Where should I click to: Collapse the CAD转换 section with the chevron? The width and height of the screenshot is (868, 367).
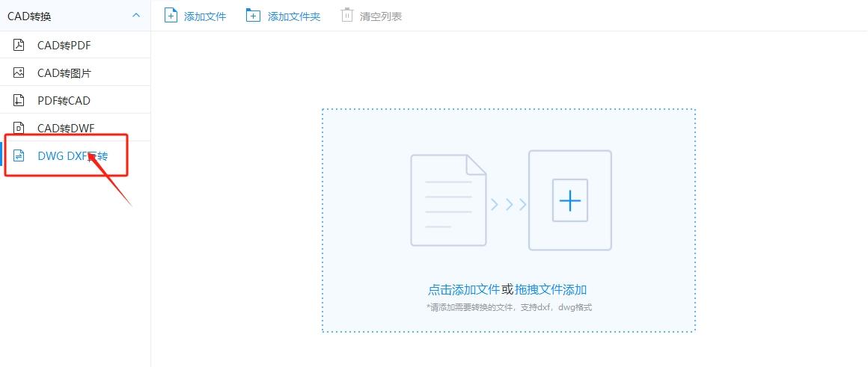136,16
